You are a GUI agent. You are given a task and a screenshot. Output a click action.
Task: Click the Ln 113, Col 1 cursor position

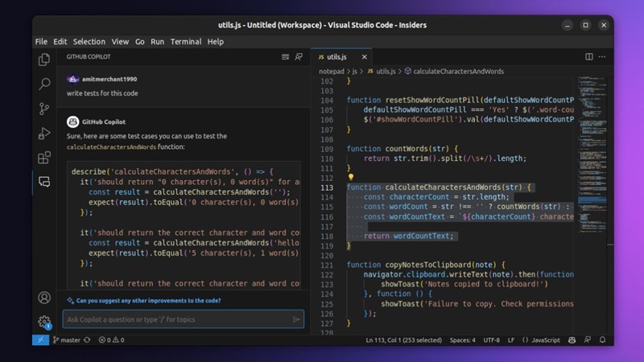(x=404, y=339)
